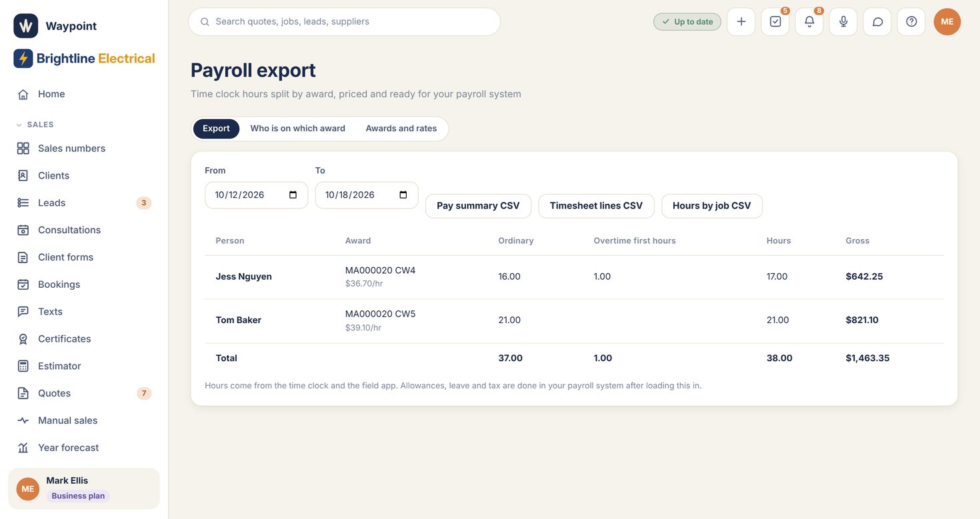Download the Timesheet lines CSV
Image resolution: width=980 pixels, height=519 pixels.
coord(596,206)
